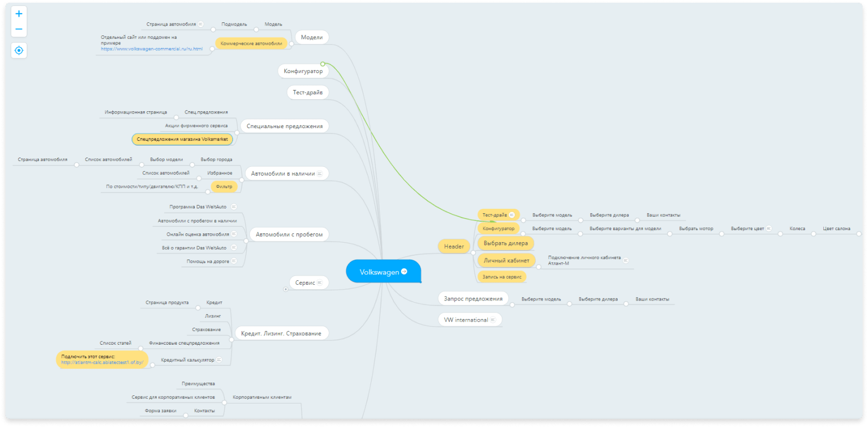The width and height of the screenshot is (868, 427).
Task: Click the Избранное text
Action: point(220,173)
